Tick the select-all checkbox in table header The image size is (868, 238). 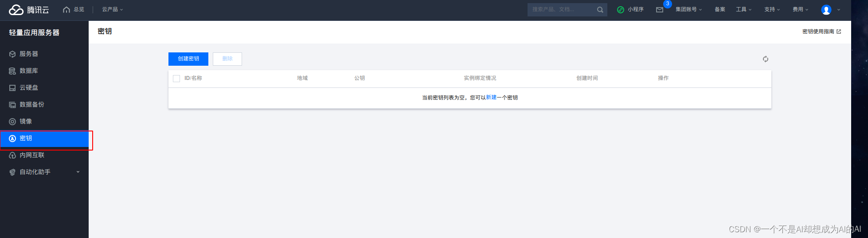(176, 79)
